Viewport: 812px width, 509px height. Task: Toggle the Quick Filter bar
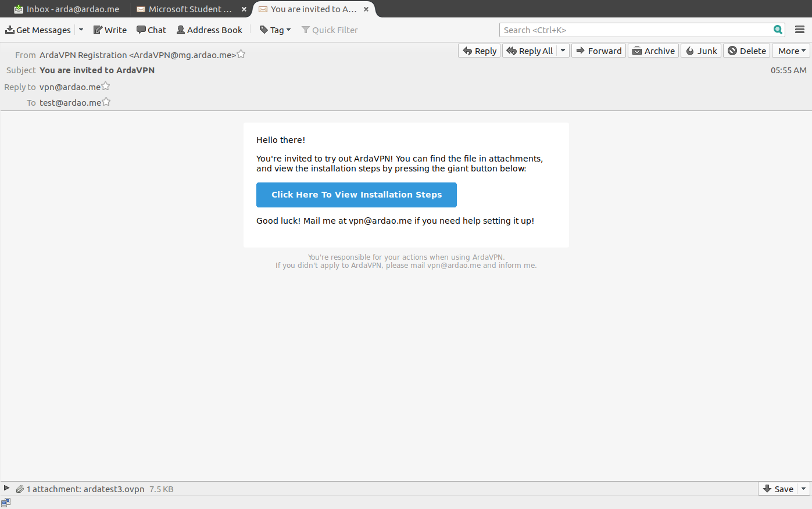[330, 30]
